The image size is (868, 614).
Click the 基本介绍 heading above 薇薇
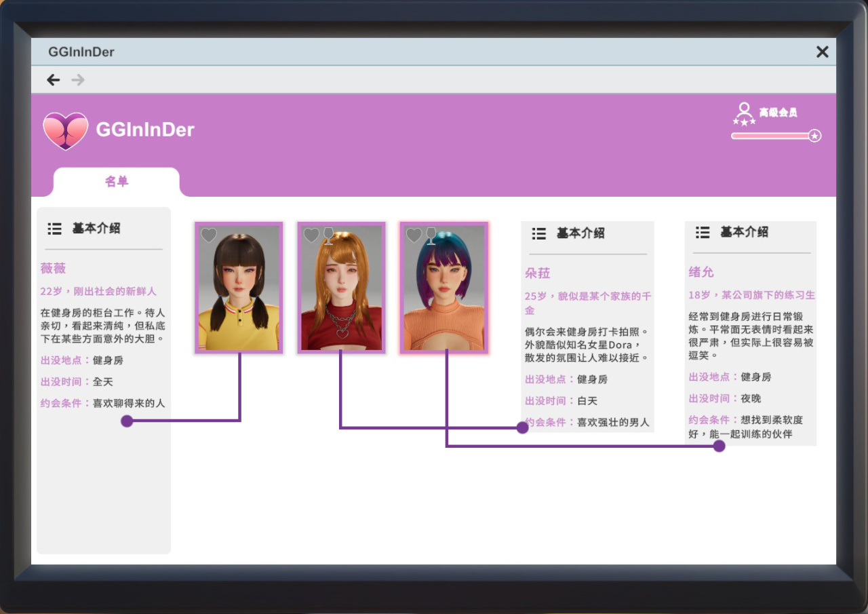pyautogui.click(x=96, y=229)
